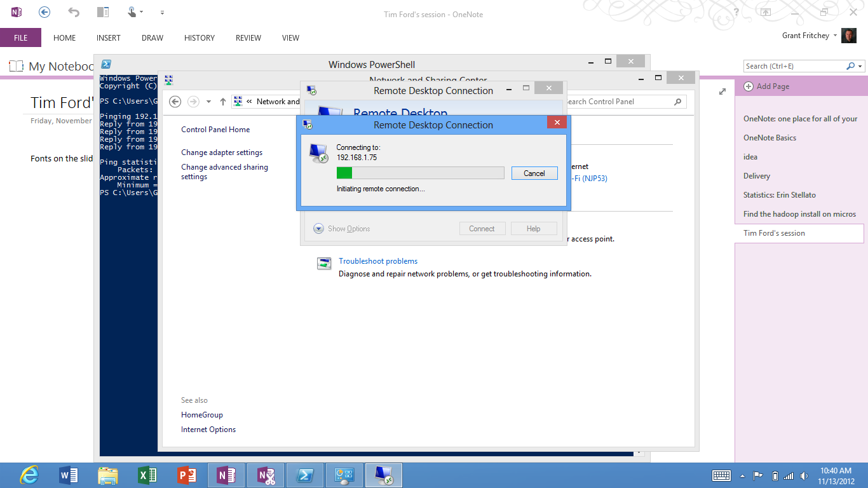Image resolution: width=868 pixels, height=488 pixels.
Task: Switch to the VIEW ribbon tab
Action: pos(290,37)
